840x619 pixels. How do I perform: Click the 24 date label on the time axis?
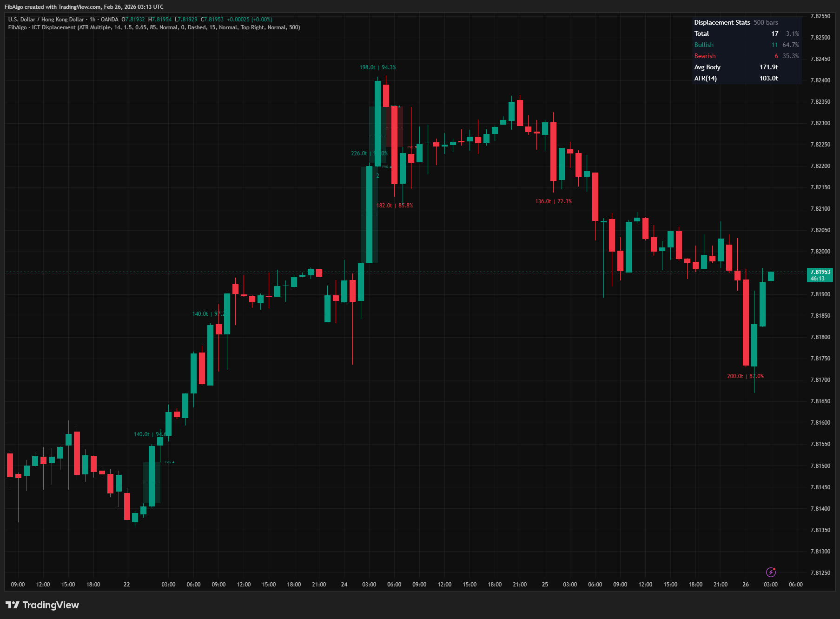[344, 585]
